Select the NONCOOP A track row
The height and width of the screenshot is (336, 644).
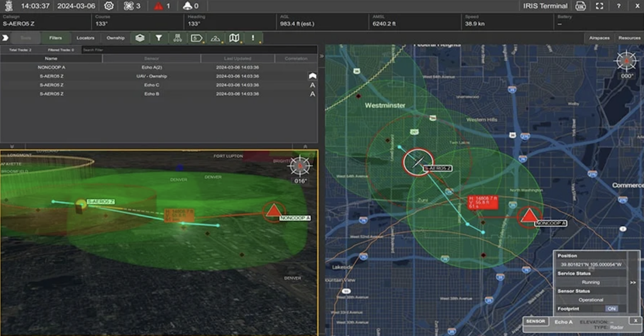(158, 67)
